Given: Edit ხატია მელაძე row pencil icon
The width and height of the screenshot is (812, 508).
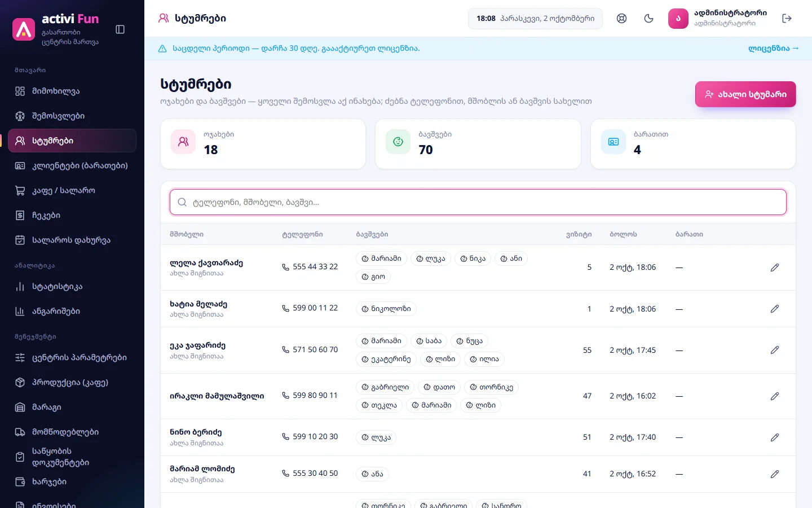Looking at the screenshot, I should pyautogui.click(x=775, y=309).
